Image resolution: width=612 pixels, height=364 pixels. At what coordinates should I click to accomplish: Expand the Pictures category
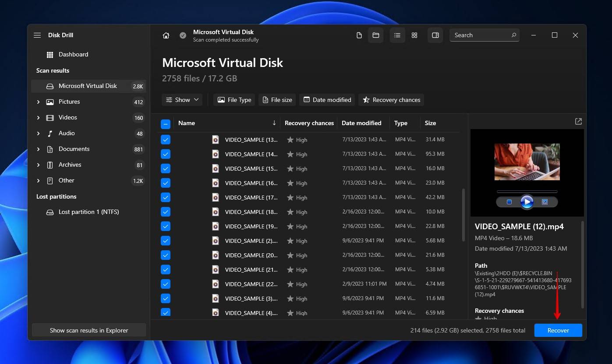[x=38, y=102]
